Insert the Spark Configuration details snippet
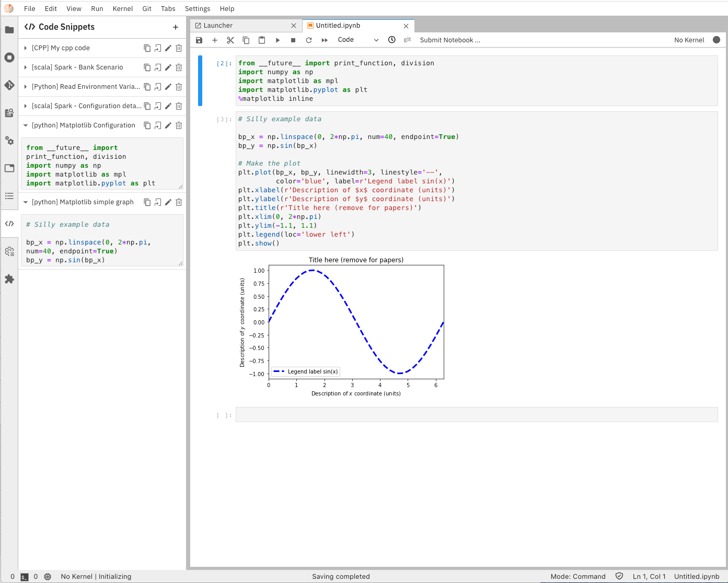728x583 pixels. (x=158, y=106)
